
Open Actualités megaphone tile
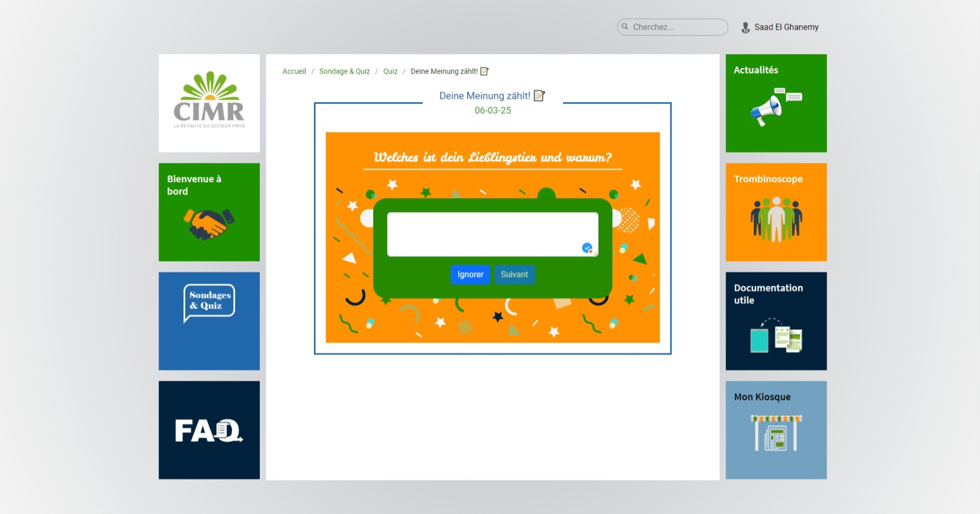coord(776,103)
